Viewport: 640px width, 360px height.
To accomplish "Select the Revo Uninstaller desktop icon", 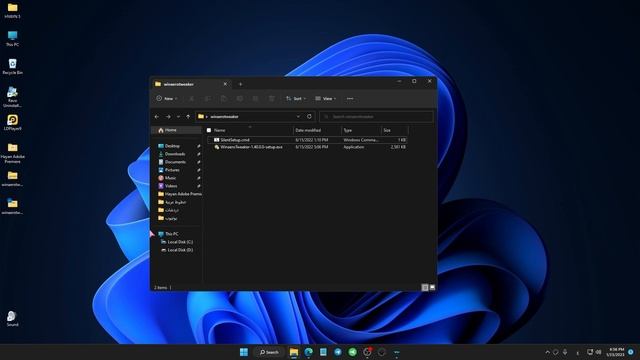I will coord(12,97).
